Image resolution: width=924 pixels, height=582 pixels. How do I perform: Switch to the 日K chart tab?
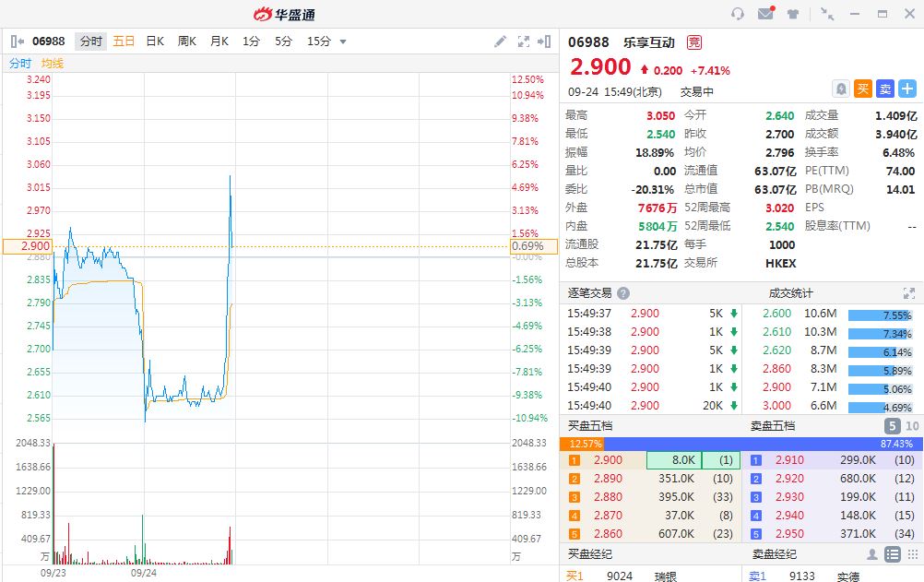point(154,42)
